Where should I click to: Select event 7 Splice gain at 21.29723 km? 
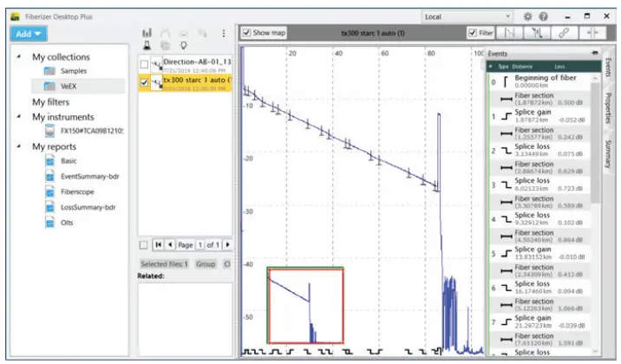[x=540, y=322]
